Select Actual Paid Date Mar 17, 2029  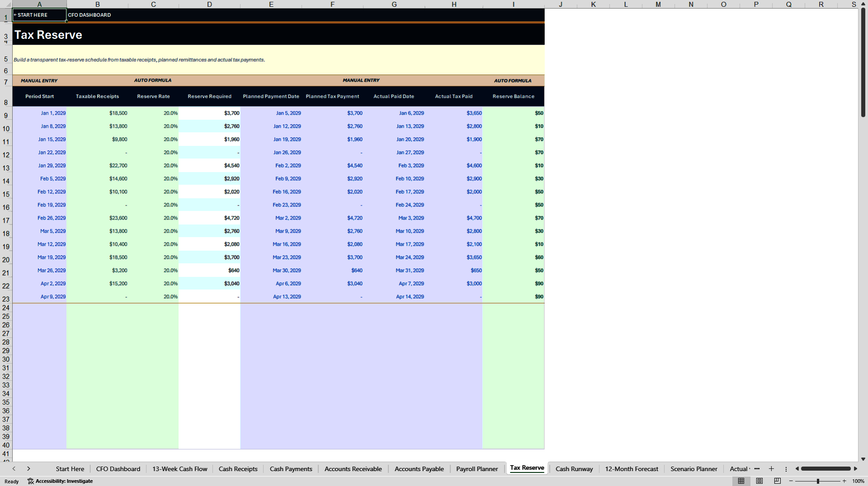(394, 244)
